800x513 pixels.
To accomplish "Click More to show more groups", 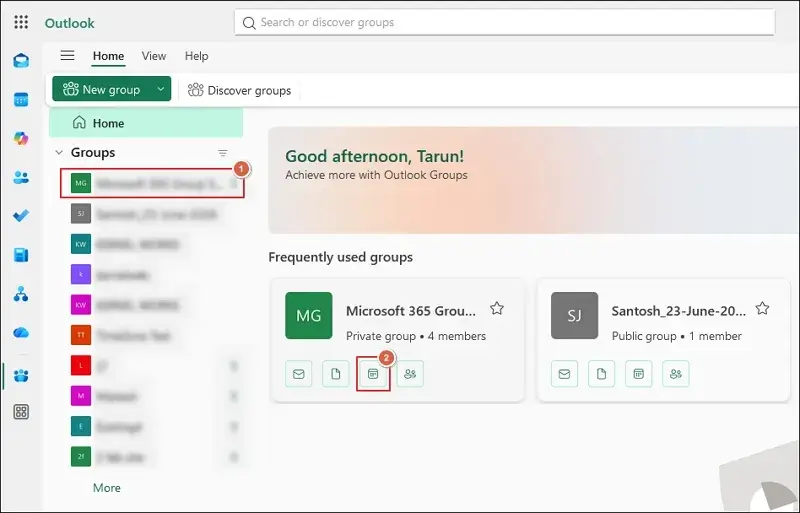I will click(107, 488).
